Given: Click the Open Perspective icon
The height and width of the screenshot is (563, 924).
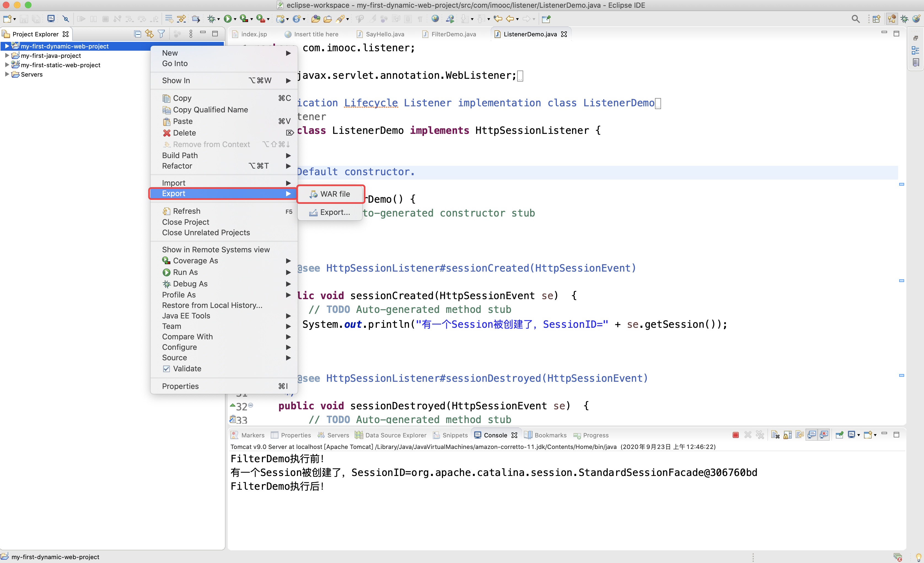Looking at the screenshot, I should click(876, 19).
